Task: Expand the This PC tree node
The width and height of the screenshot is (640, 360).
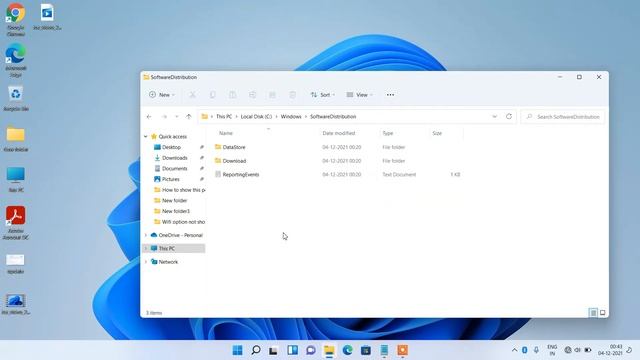Action: coord(146,249)
